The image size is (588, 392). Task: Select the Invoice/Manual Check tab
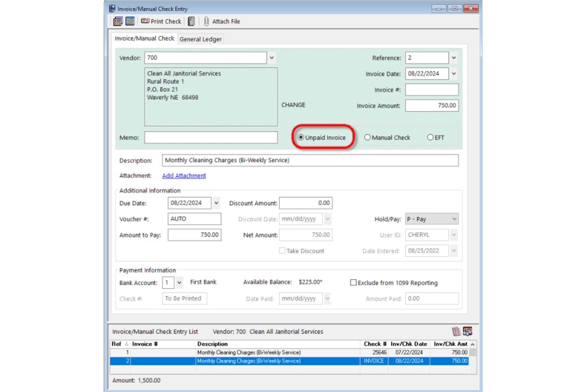pos(144,38)
